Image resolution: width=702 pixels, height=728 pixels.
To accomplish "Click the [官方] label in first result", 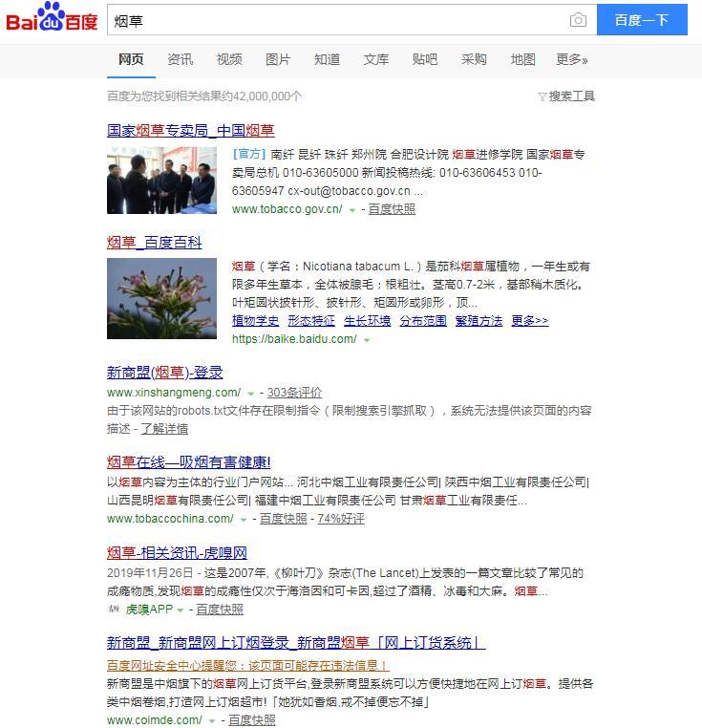I will tap(249, 154).
